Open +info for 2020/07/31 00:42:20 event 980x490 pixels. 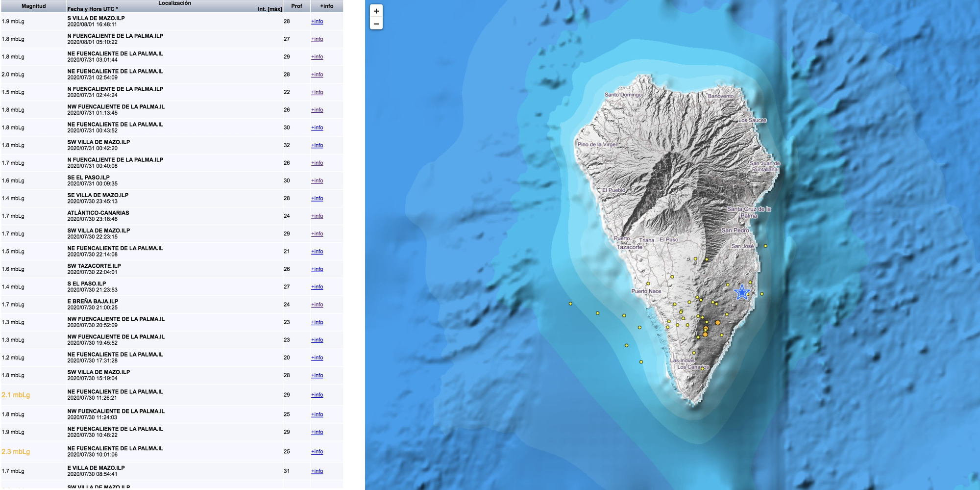[x=317, y=145]
